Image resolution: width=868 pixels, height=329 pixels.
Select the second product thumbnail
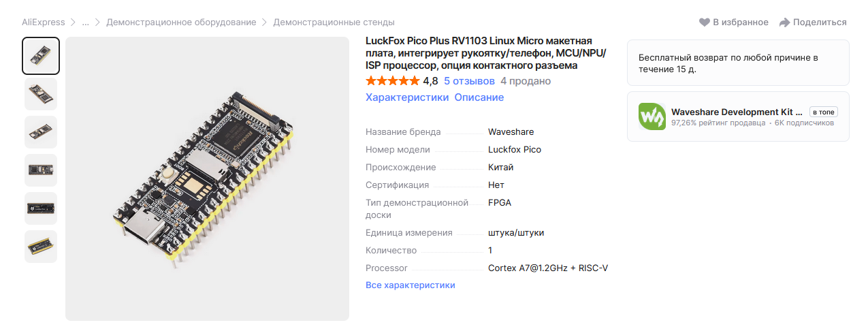tap(41, 94)
